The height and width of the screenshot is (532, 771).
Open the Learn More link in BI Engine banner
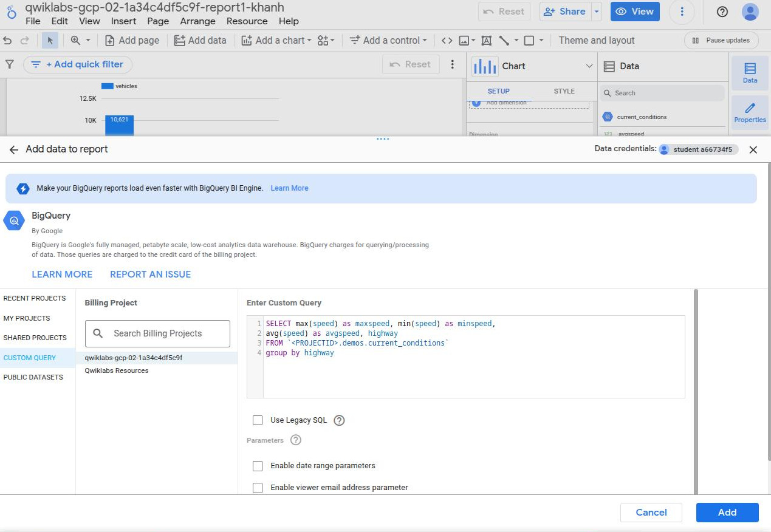pos(289,188)
